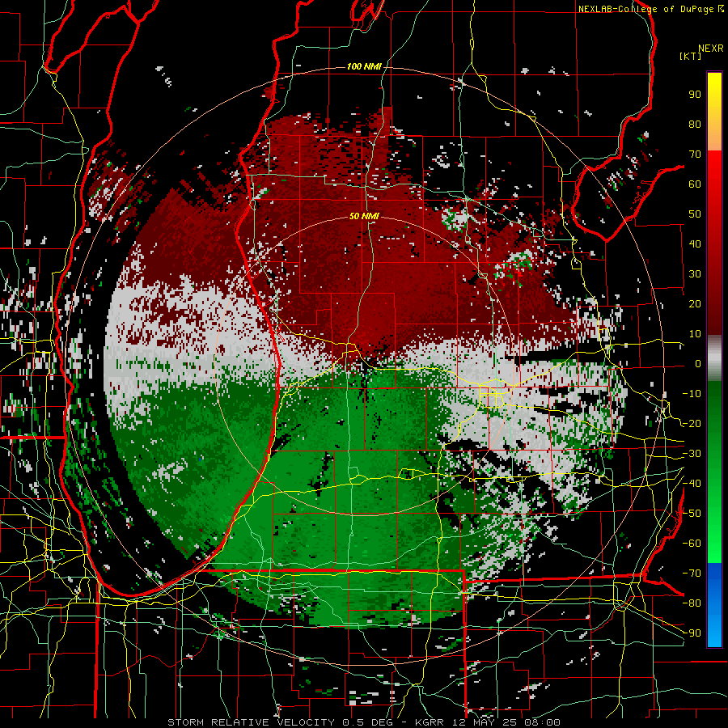Select the 50 NMI range ring label
Viewport: 728px width, 728px height.
pos(364,216)
